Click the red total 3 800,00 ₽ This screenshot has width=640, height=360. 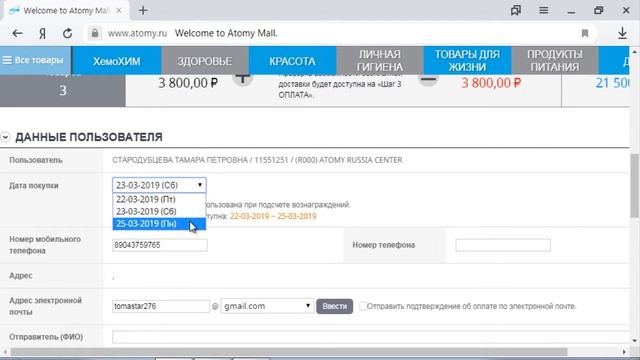pos(491,83)
